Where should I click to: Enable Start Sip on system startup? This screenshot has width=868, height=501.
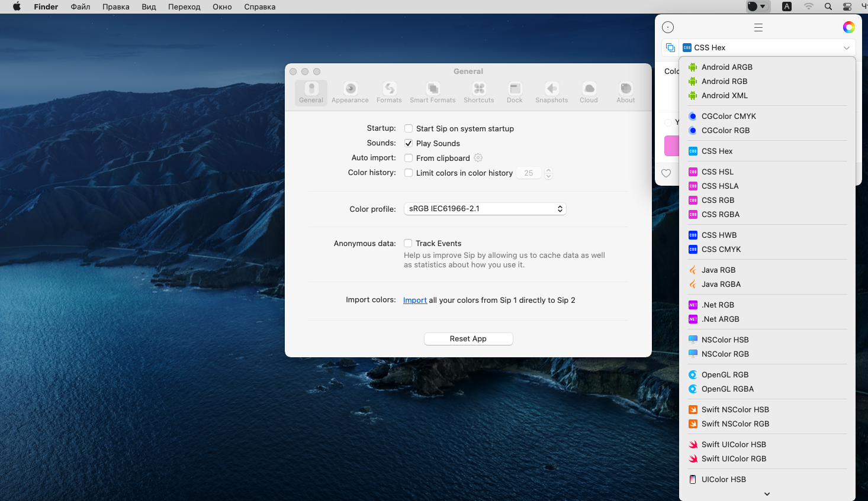(x=409, y=128)
